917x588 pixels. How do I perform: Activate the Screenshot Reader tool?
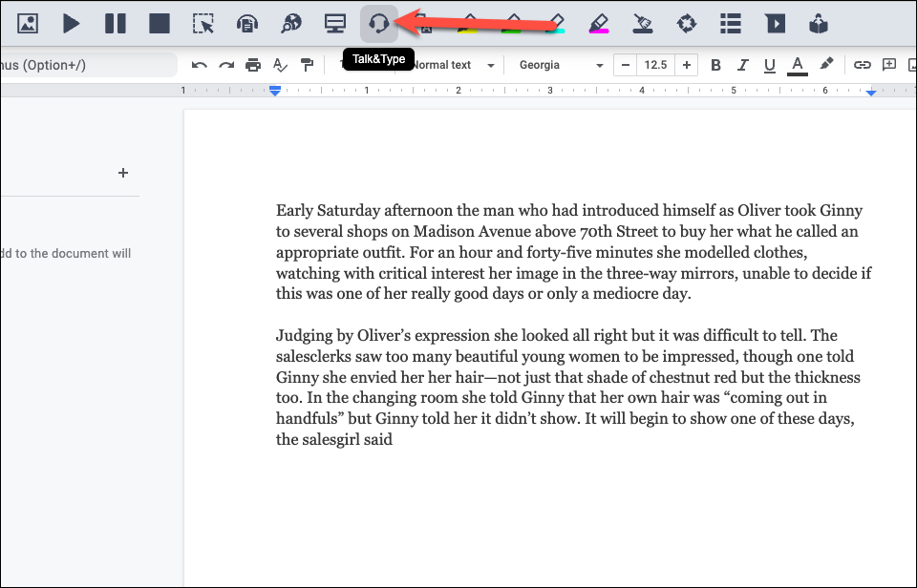point(203,24)
